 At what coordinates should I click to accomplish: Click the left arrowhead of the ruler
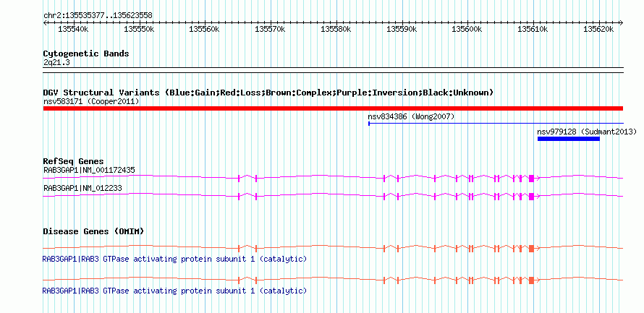[x=45, y=22]
